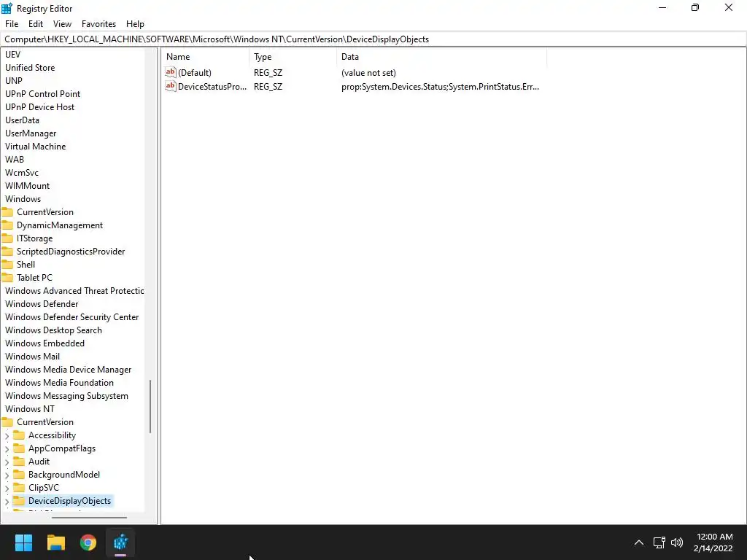Viewport: 747px width, 560px height.
Task: Expand the ClipSVC key
Action: point(7,488)
